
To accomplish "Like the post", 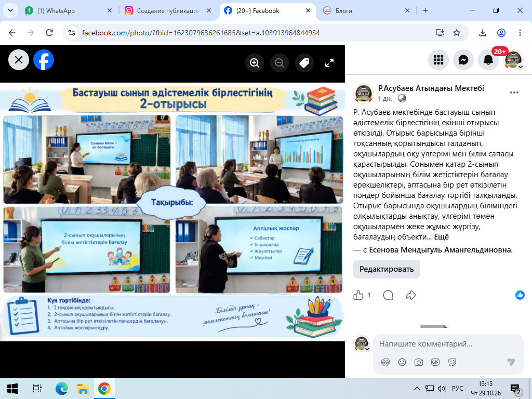I will point(358,295).
